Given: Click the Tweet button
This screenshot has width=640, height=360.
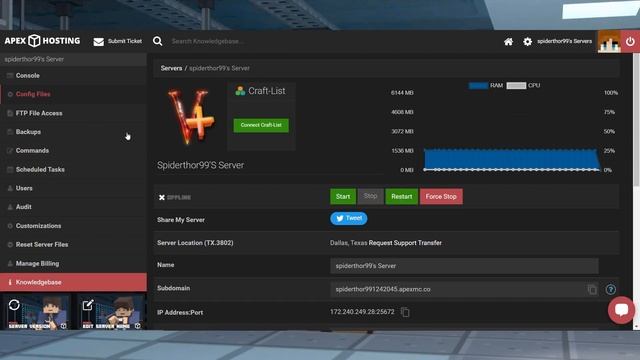Looking at the screenshot, I should 349,218.
